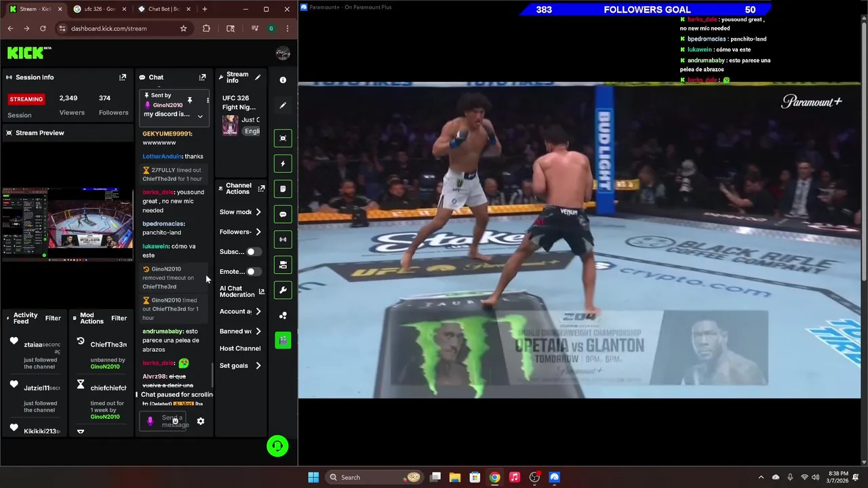Filter the Mod Actions list
The height and width of the screenshot is (488, 868).
[x=119, y=318]
